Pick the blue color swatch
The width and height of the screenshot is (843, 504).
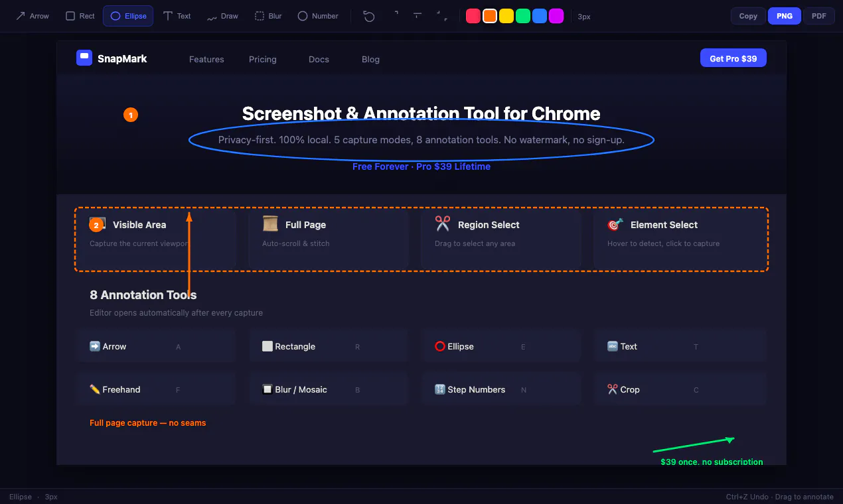[x=540, y=16]
